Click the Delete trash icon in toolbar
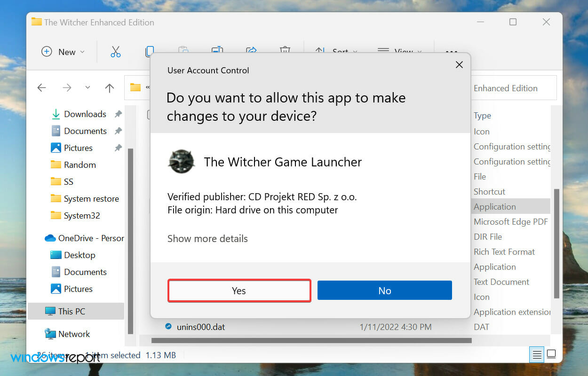The height and width of the screenshot is (376, 588). click(285, 51)
